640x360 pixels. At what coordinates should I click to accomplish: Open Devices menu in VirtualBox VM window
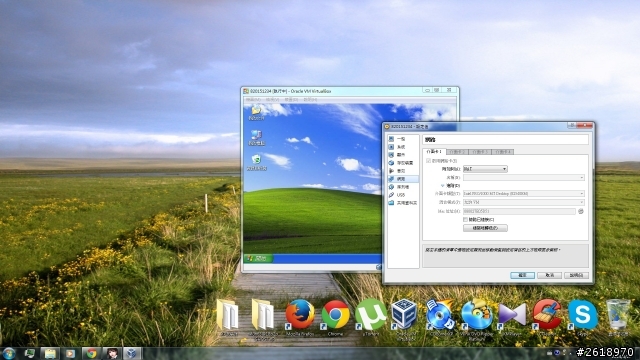coord(291,100)
